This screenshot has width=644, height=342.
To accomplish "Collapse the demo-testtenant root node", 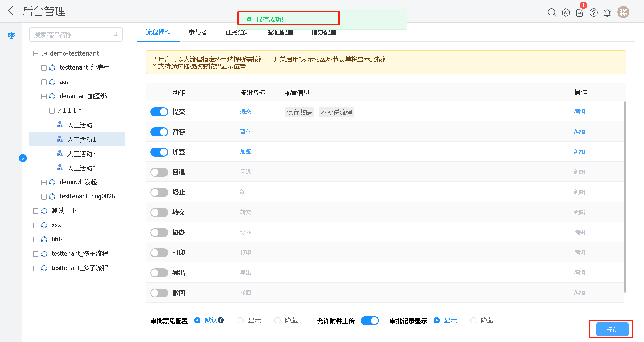I will point(36,53).
